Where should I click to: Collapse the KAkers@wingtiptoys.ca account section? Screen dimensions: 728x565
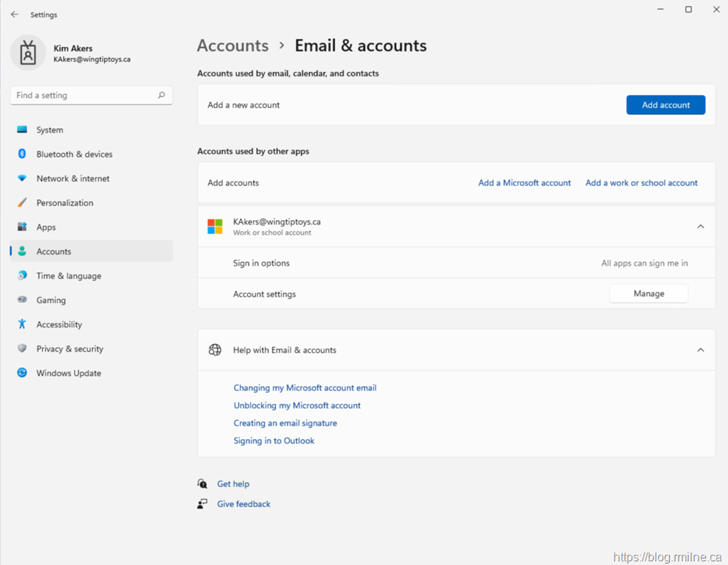tap(700, 227)
